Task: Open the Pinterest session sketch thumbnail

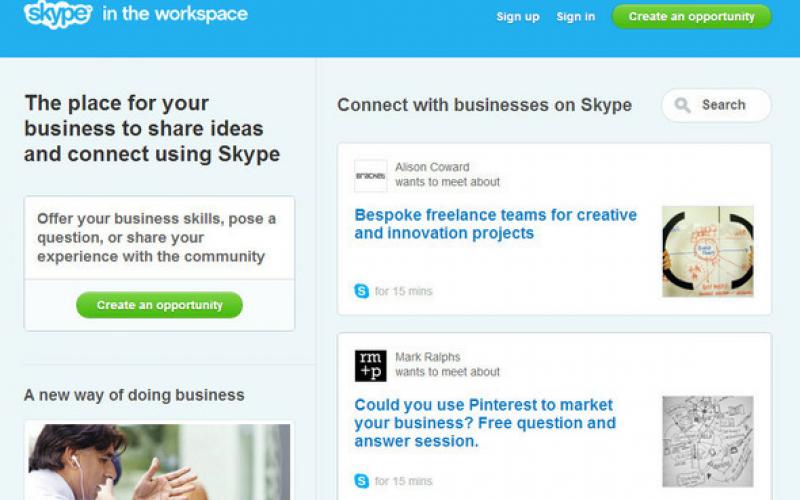Action: click(707, 441)
